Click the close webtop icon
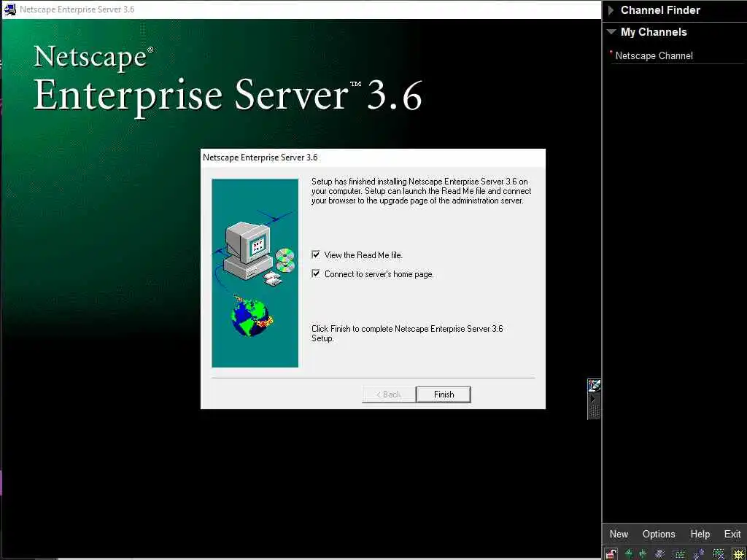Viewport: 747px width, 560px height. (x=719, y=554)
